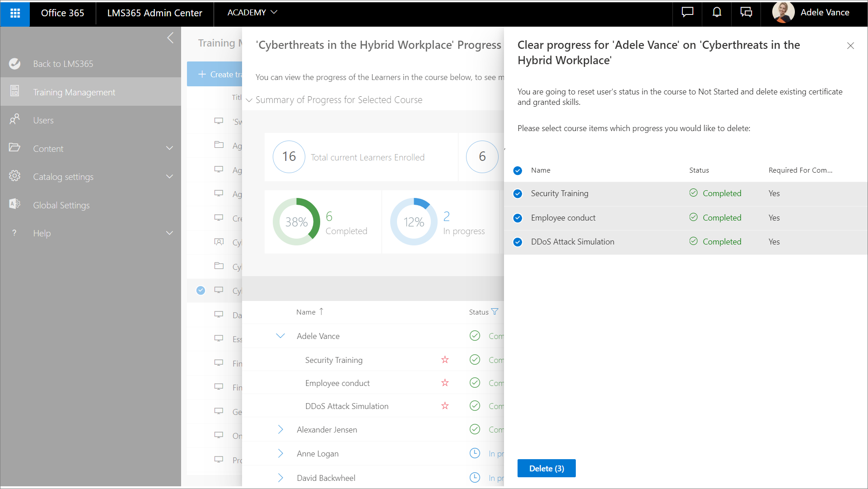Uncheck the Security Training course item
868x489 pixels.
(518, 194)
